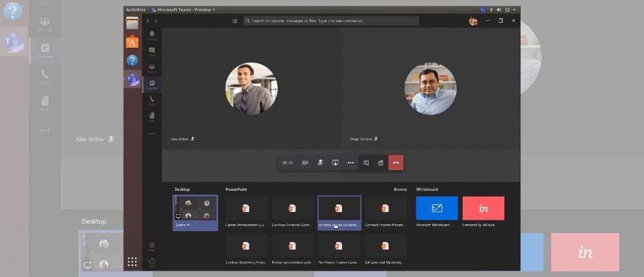Open Chat in the Teams sidebar

[152, 52]
